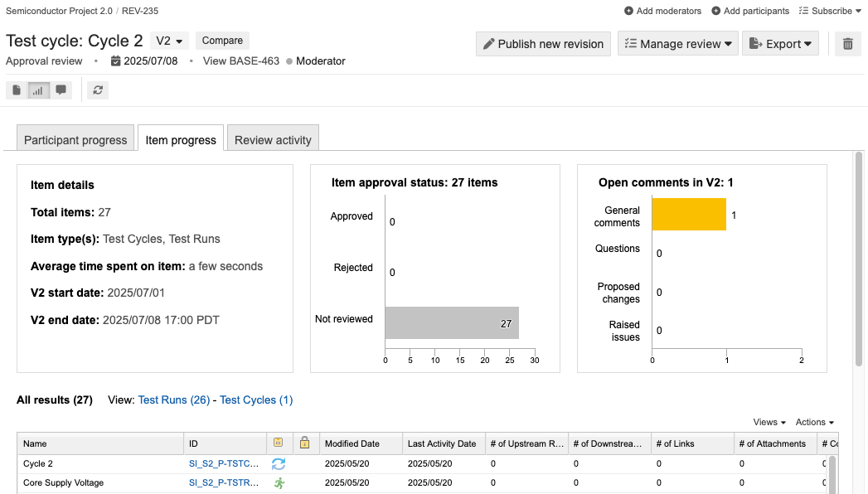The width and height of the screenshot is (868, 494).
Task: Click the item type column header icon
Action: (279, 443)
